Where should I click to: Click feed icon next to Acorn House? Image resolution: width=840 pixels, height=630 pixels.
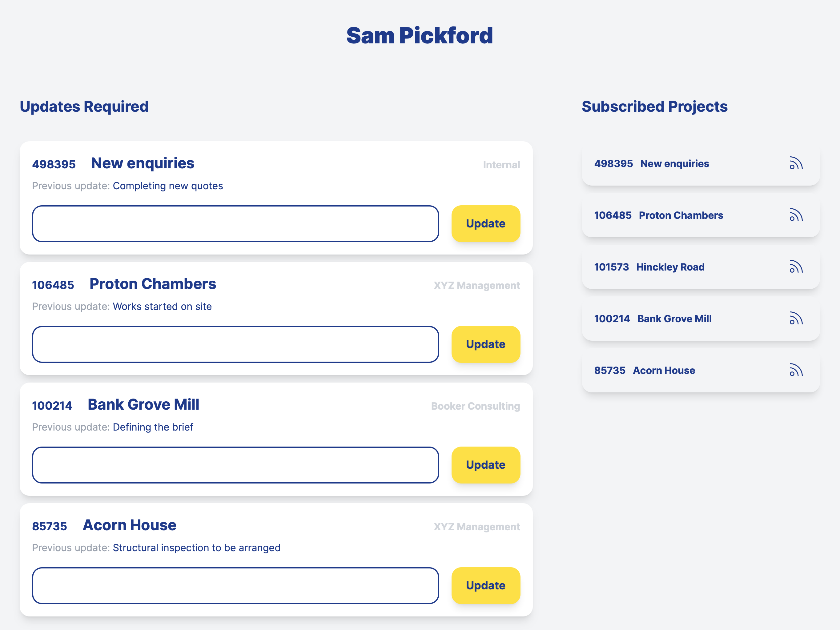click(x=796, y=370)
